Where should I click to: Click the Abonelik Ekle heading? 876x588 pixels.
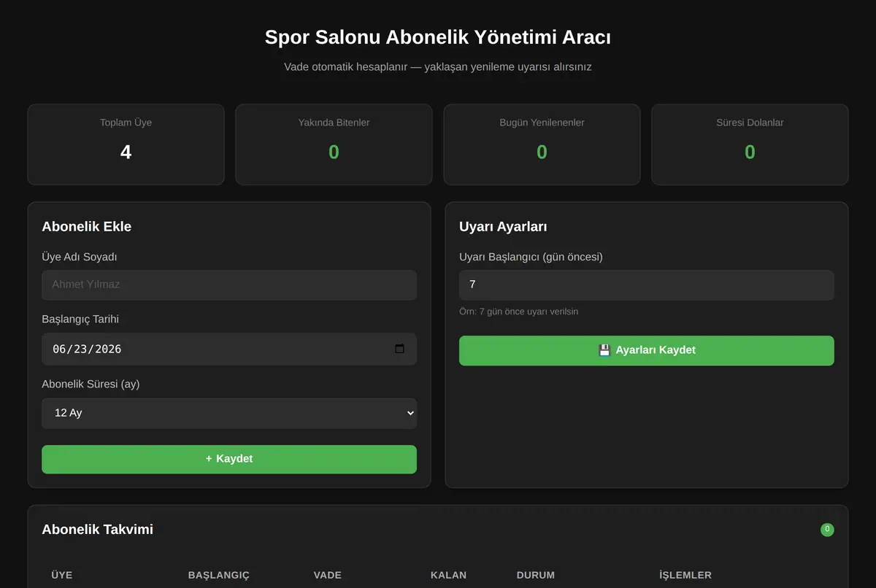[87, 226]
